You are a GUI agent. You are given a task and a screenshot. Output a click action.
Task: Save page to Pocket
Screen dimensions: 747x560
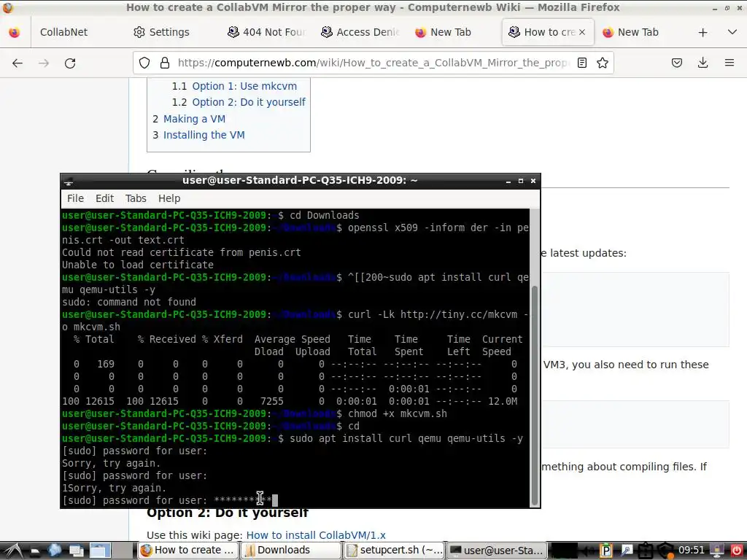click(677, 63)
